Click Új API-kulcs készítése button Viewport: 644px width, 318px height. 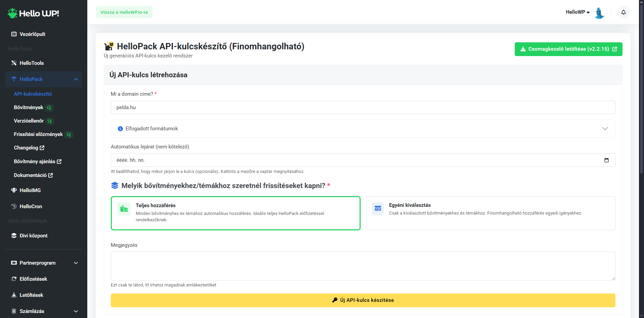point(363,300)
